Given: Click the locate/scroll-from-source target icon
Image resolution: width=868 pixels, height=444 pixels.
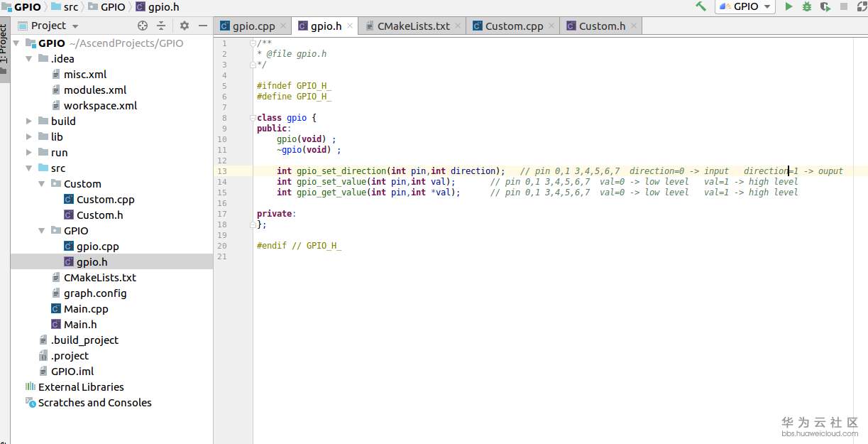Looking at the screenshot, I should pos(143,26).
